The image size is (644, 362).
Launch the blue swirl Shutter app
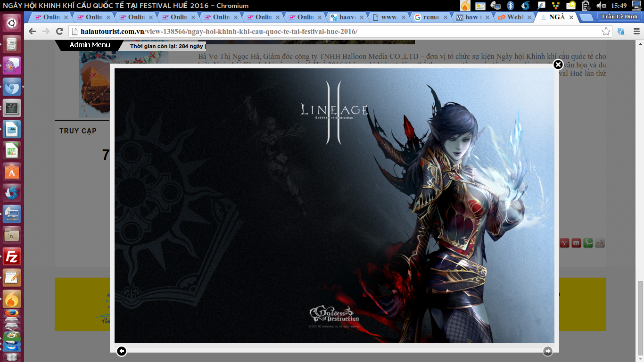coord(12,193)
